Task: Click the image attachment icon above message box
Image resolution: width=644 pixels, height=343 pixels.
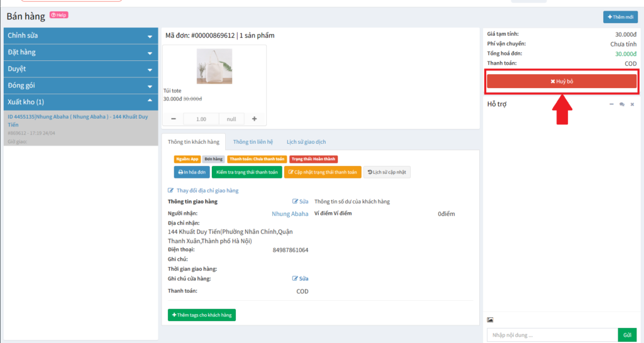Action: [x=490, y=320]
